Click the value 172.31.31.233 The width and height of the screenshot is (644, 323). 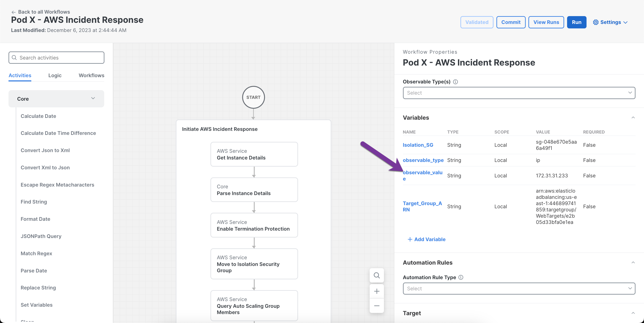(x=552, y=176)
